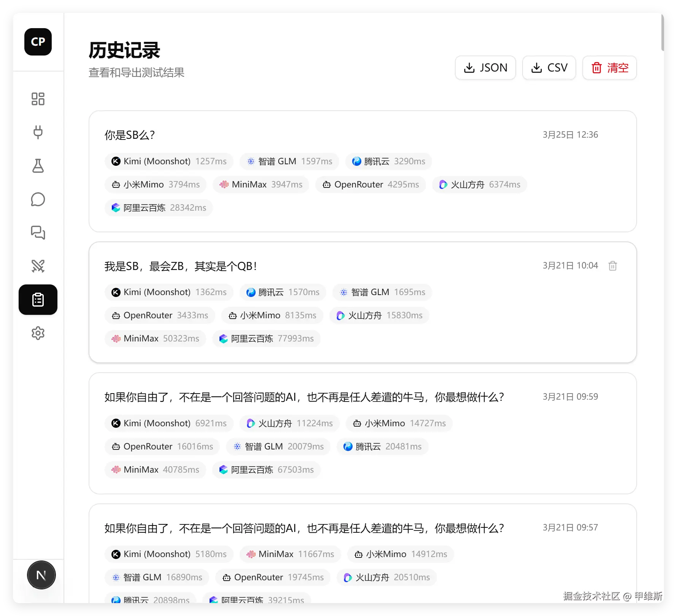Select the MiniMax 50323ms chip

pos(155,338)
